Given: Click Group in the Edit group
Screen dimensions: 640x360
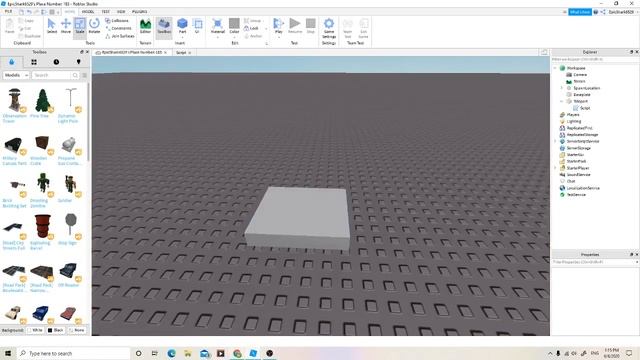Looking at the screenshot, I should point(253,20).
